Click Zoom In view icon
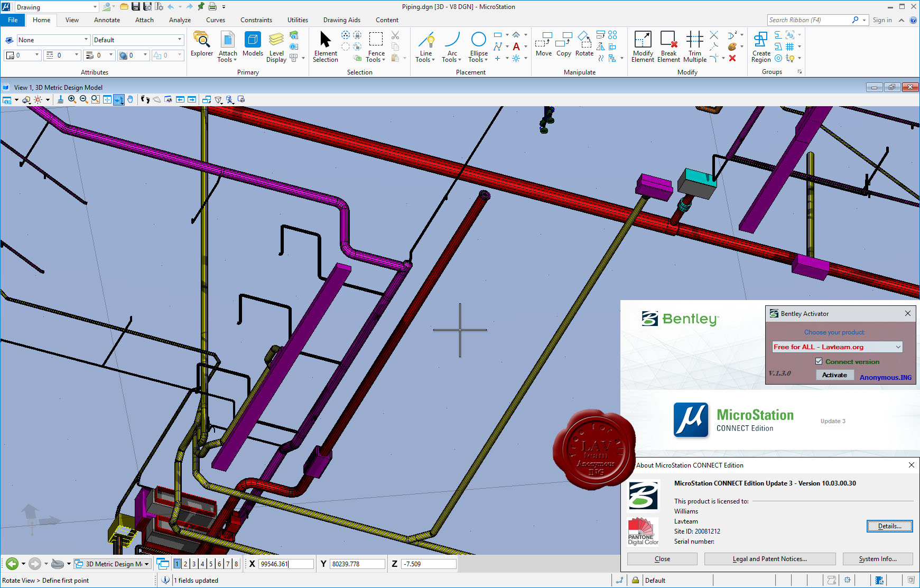The width and height of the screenshot is (920, 588). (x=72, y=99)
